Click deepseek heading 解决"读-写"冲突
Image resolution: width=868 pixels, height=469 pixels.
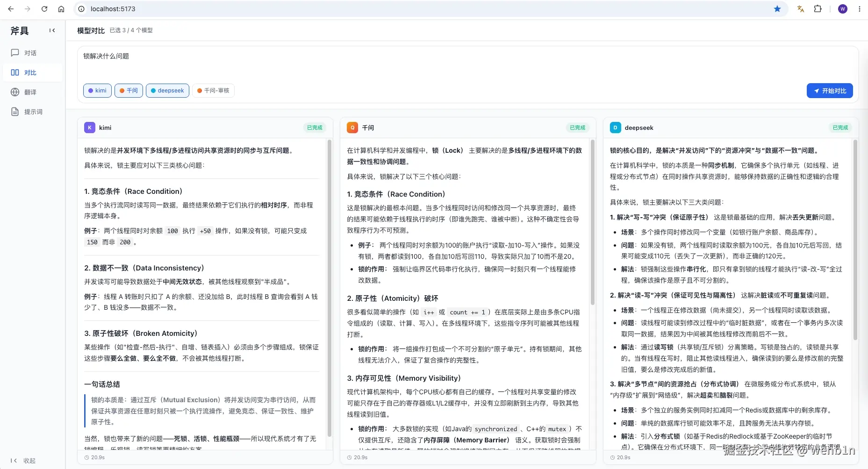click(x=673, y=295)
